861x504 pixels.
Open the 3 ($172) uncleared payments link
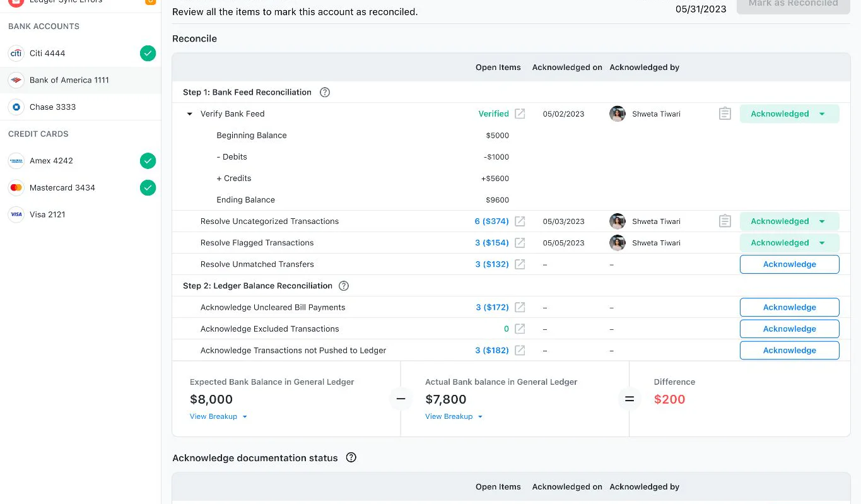coord(492,307)
